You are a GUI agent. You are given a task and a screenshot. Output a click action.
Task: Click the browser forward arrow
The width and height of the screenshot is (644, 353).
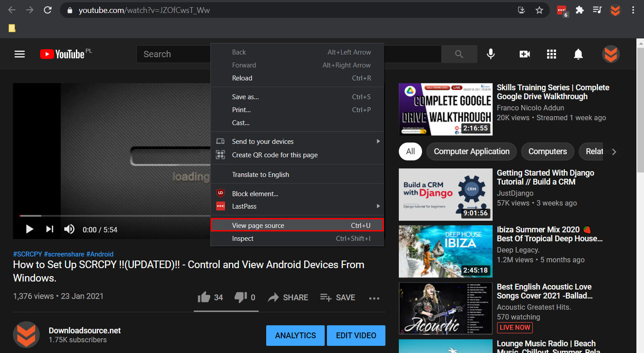click(30, 10)
